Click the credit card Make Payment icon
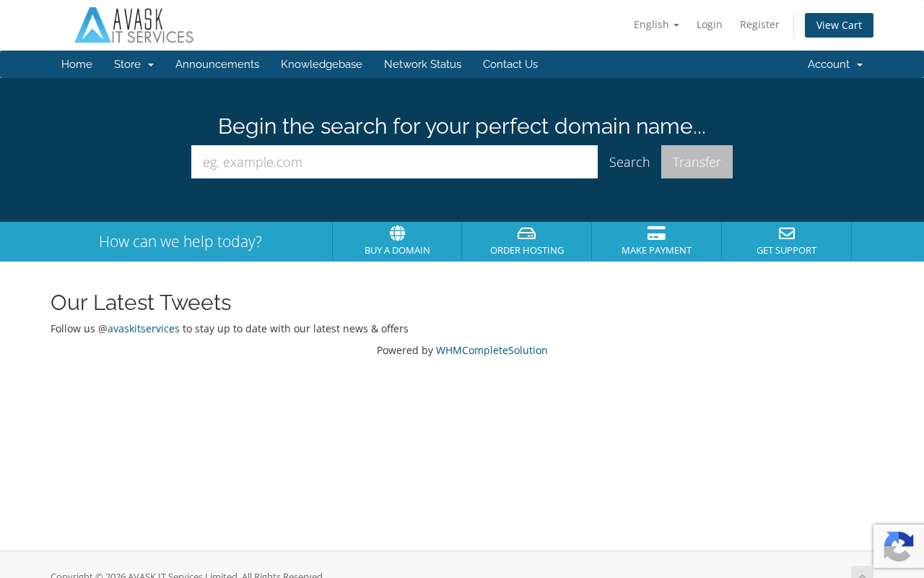The width and height of the screenshot is (924, 578). [x=656, y=233]
